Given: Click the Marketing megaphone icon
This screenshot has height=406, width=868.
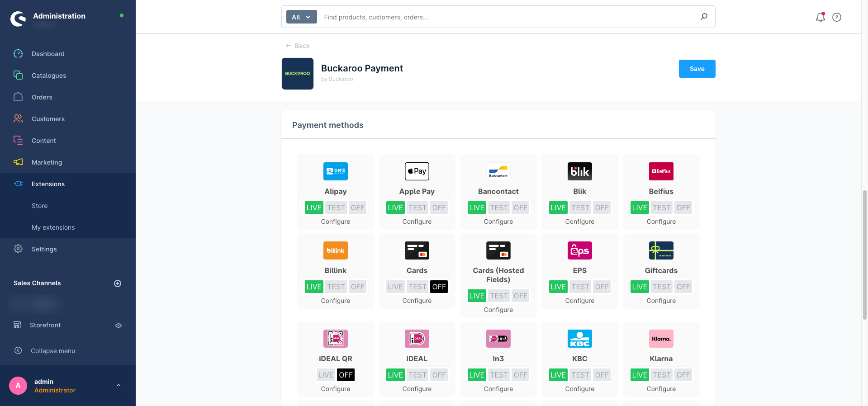Looking at the screenshot, I should (18, 162).
